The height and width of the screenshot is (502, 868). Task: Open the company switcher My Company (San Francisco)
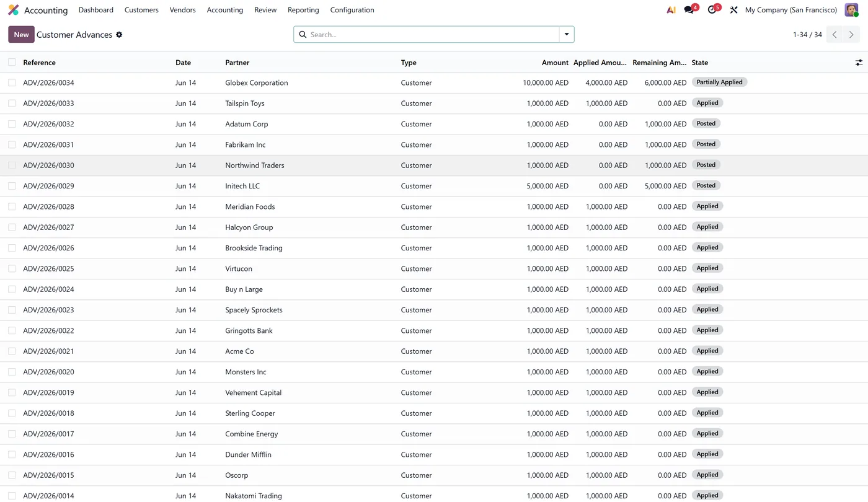click(x=790, y=10)
